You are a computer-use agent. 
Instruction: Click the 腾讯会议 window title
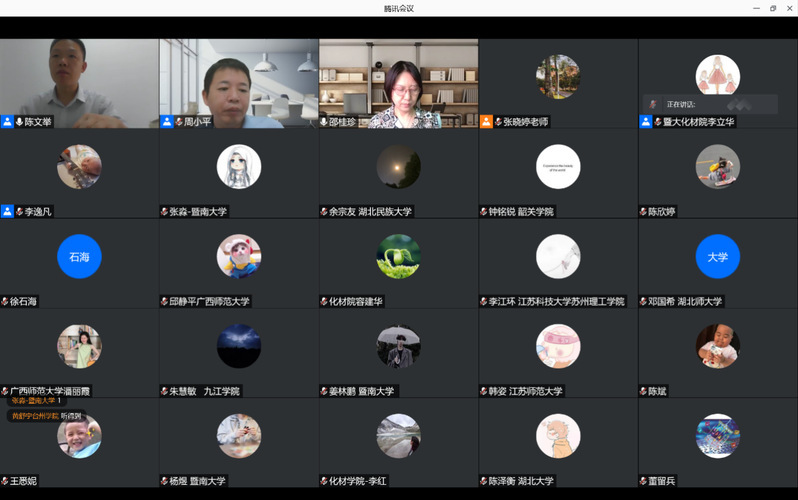point(398,8)
